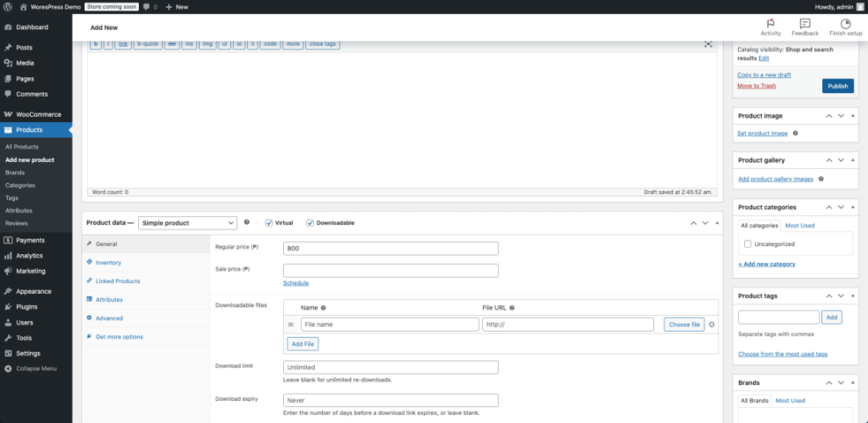868x423 pixels.
Task: Click the Product data help icon
Action: coord(247,222)
